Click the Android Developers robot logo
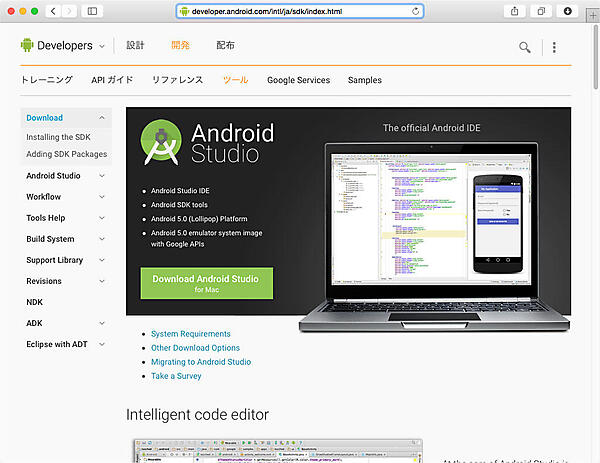 [27, 45]
